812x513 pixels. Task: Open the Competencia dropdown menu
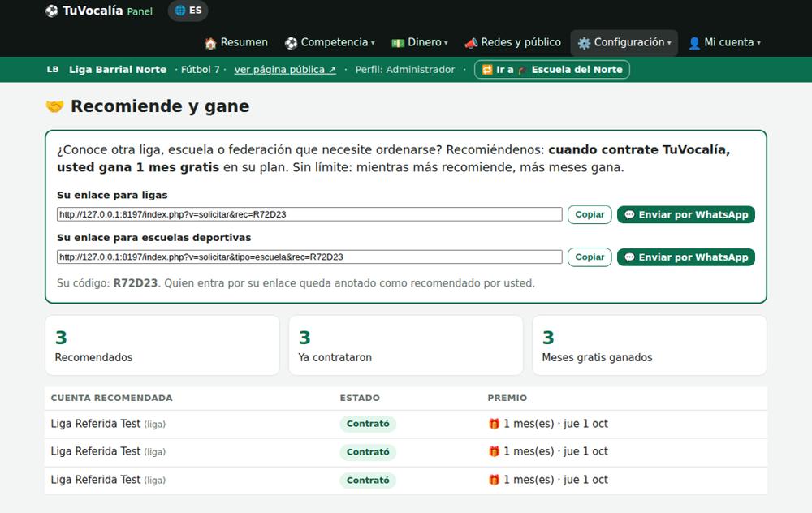(330, 42)
